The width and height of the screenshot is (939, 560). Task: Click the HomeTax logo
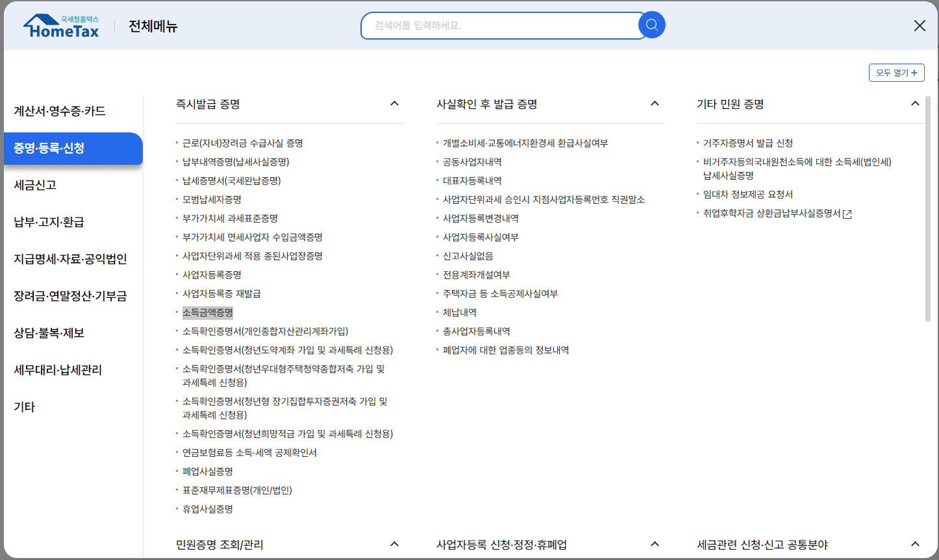coord(61,26)
